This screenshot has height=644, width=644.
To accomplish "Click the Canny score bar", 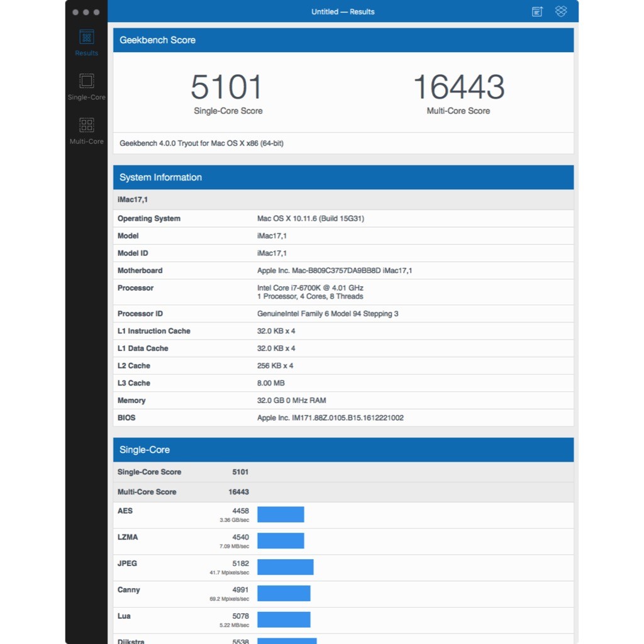I will [284, 593].
